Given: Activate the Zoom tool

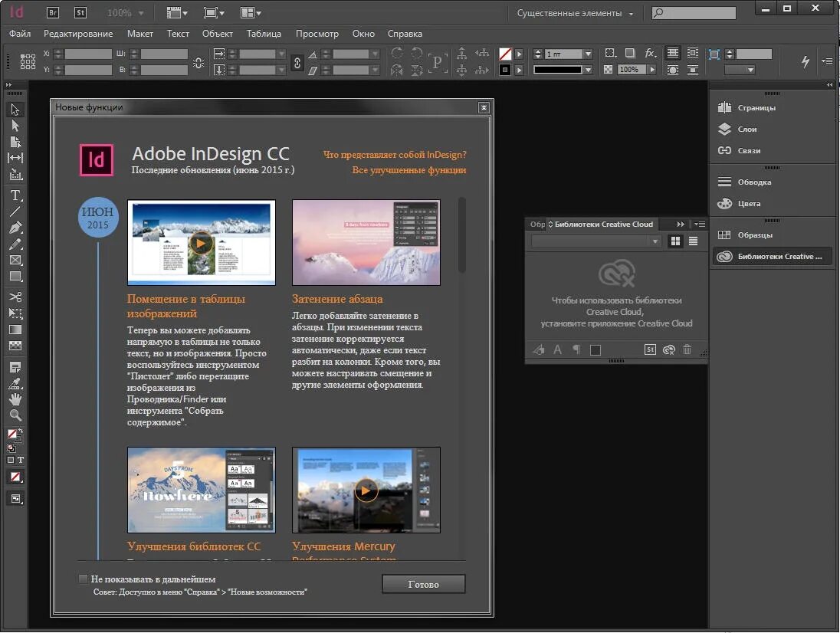Looking at the screenshot, I should tap(15, 415).
